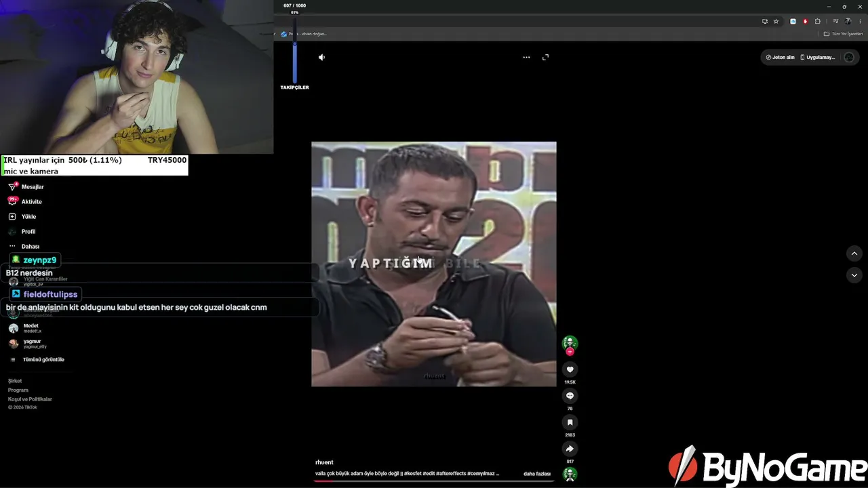Mute the TikTok video with the speaker icon

click(321, 58)
